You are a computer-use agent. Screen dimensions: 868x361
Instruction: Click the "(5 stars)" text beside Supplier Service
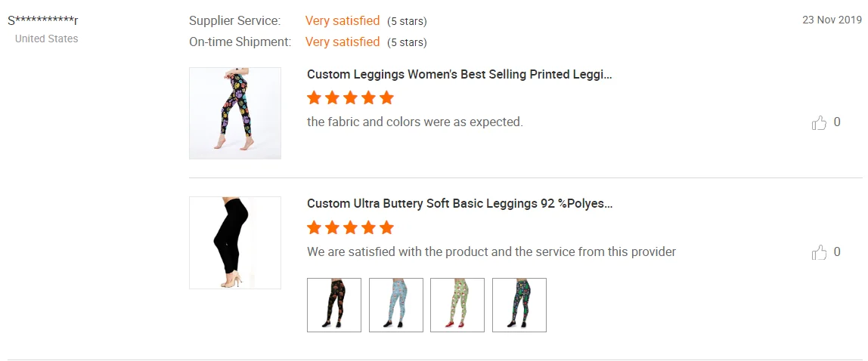(x=407, y=21)
